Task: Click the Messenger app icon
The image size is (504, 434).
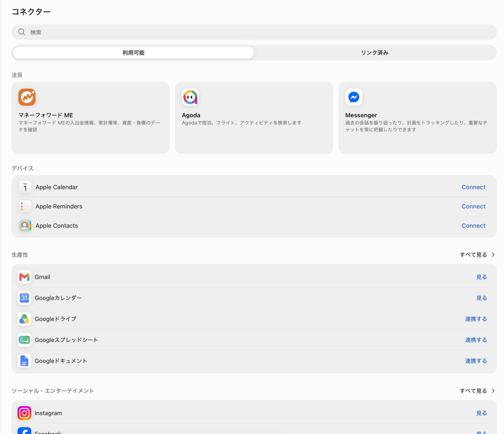Action: [x=354, y=97]
